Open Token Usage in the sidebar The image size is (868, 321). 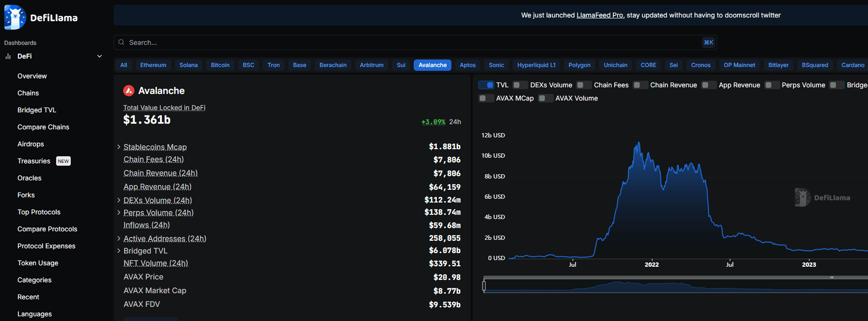38,263
